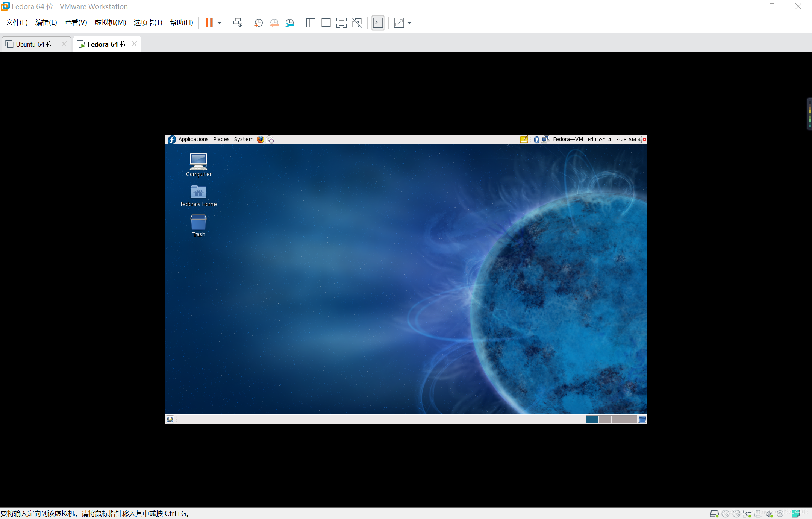The image size is (812, 519).
Task: Enter full screen mode icon
Action: pos(341,23)
